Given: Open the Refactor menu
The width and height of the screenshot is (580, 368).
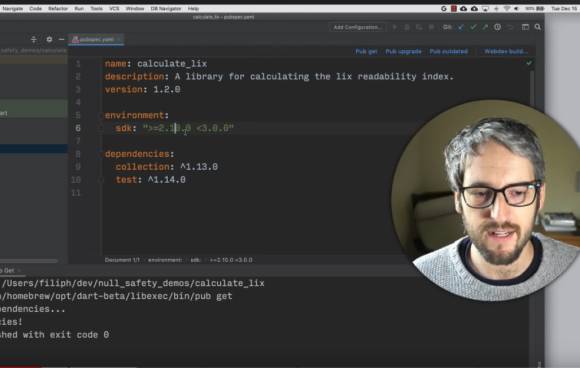Looking at the screenshot, I should pos(58,8).
